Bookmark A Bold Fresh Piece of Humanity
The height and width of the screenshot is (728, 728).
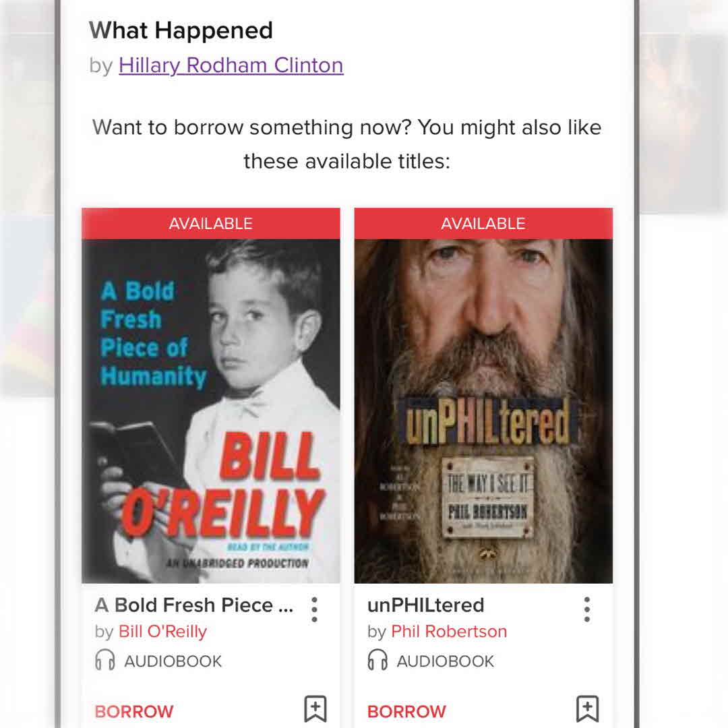coord(315,709)
